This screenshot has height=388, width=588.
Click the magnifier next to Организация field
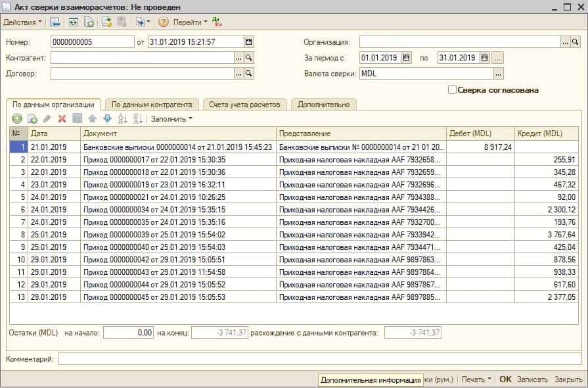click(x=576, y=42)
